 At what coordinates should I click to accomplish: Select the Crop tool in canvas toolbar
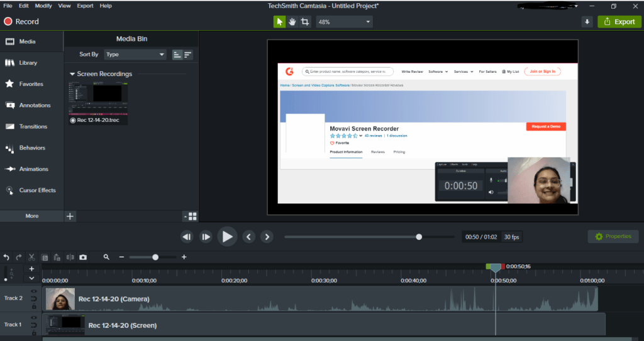coord(305,21)
